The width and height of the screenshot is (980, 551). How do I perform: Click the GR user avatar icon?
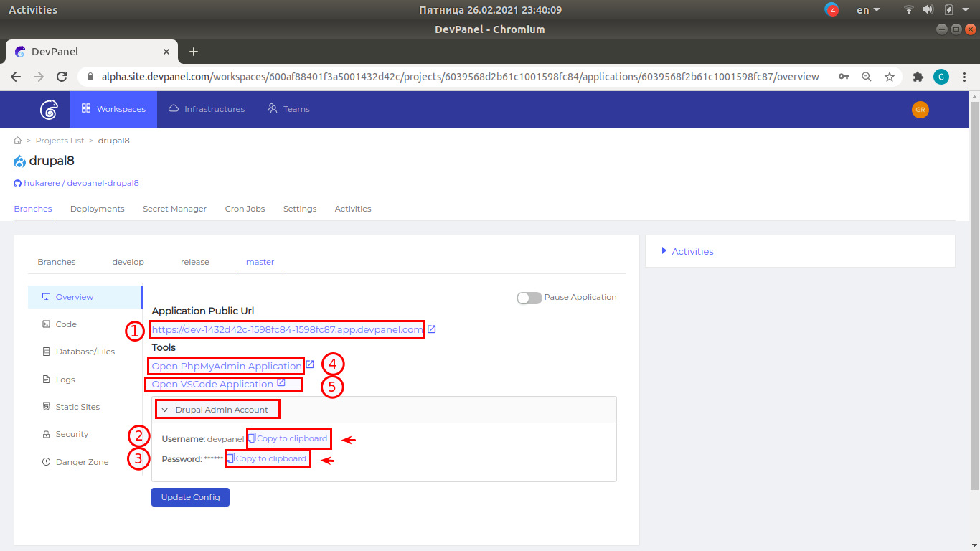pos(920,109)
